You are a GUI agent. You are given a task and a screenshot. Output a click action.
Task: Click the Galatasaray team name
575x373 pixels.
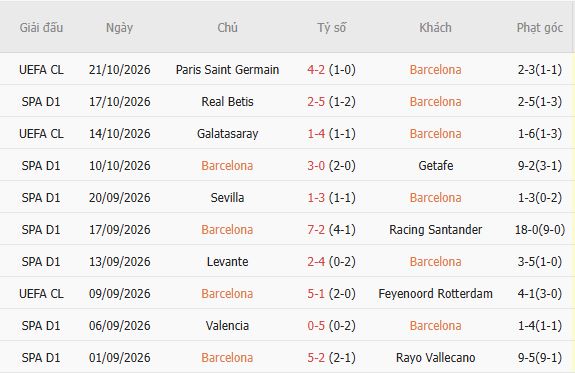click(227, 134)
